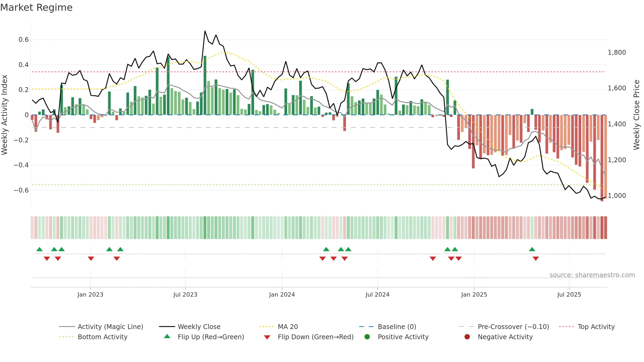Toggle the Baseline (0) legend entry
The width and height of the screenshot is (644, 362).
pyautogui.click(x=387, y=327)
